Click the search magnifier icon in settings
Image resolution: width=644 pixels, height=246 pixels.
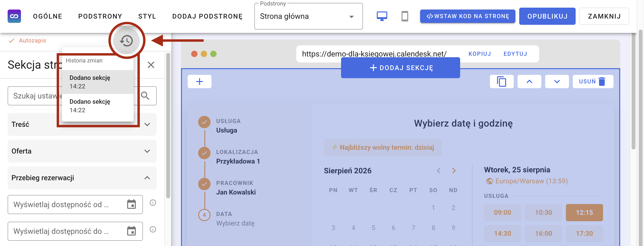[145, 96]
